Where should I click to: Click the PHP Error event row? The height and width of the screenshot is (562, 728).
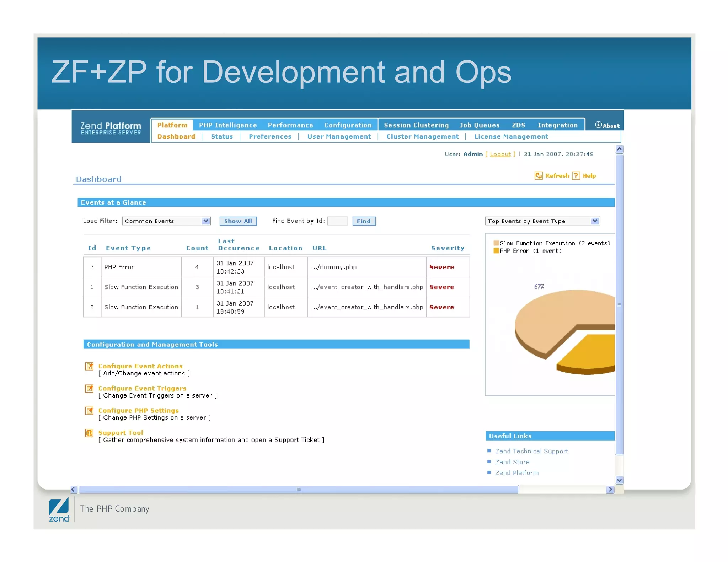276,267
